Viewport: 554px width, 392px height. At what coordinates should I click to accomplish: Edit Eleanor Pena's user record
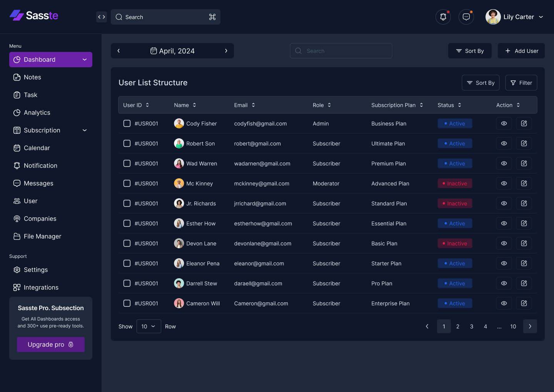pyautogui.click(x=524, y=263)
